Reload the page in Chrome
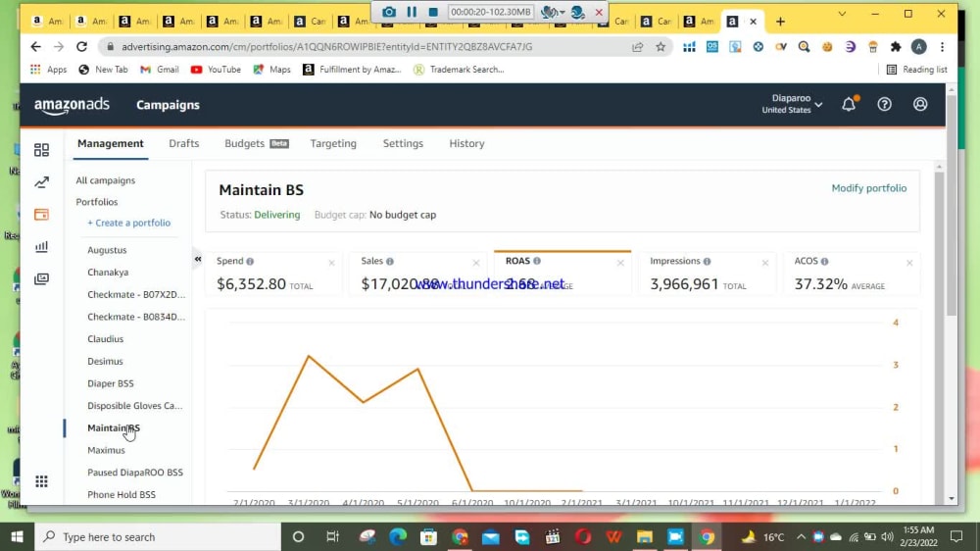Image resolution: width=980 pixels, height=551 pixels. [x=82, y=47]
